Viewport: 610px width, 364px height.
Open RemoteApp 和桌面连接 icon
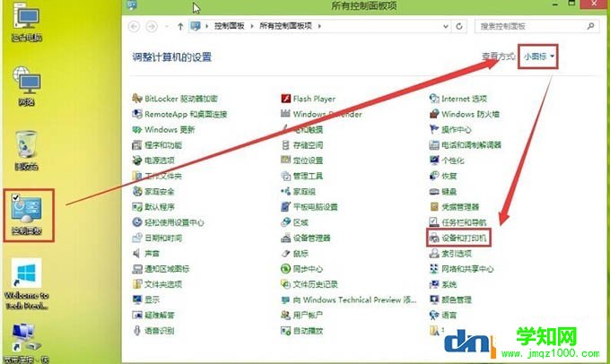(136, 114)
